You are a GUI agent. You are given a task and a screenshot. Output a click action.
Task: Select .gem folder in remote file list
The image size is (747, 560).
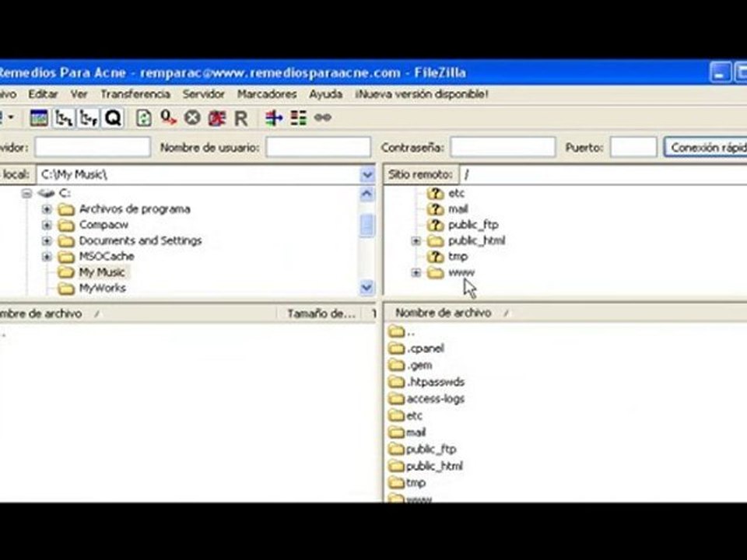coord(419,366)
